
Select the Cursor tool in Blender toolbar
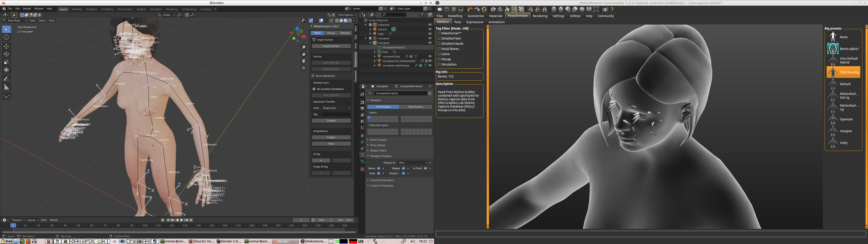pyautogui.click(x=6, y=37)
